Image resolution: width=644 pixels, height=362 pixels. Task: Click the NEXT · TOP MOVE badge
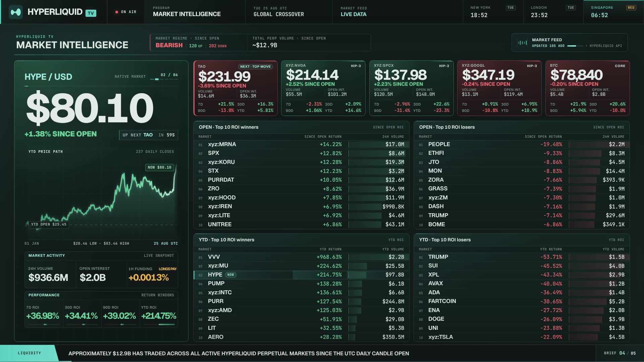(255, 67)
